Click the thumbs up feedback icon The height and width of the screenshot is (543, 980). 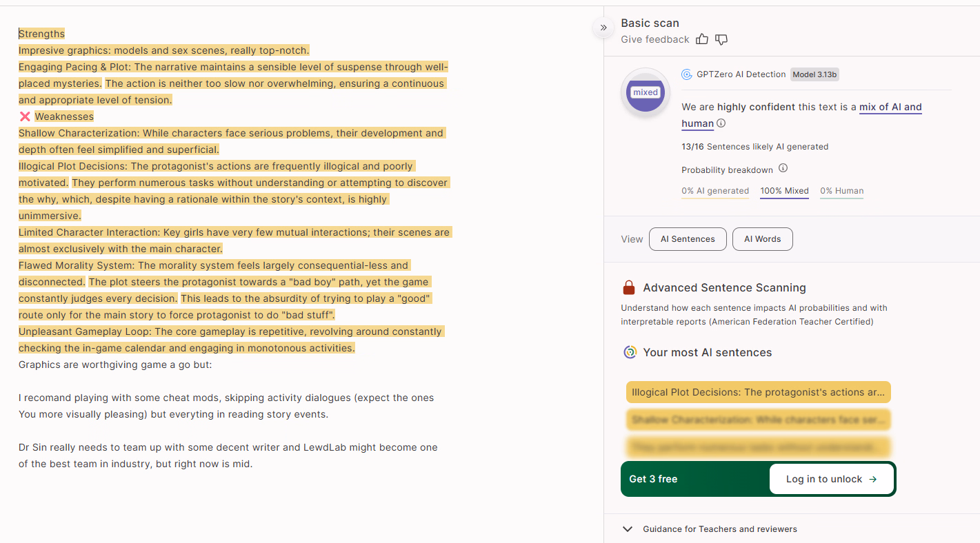[x=702, y=39]
